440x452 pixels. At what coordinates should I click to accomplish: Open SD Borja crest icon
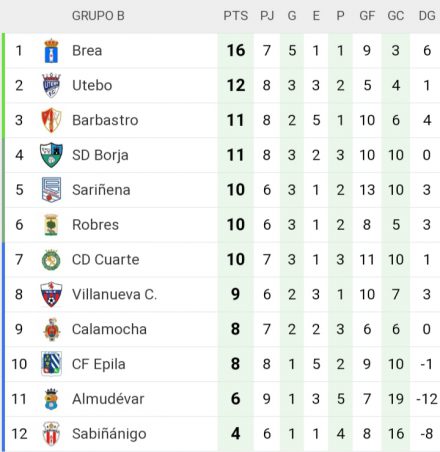pyautogui.click(x=51, y=155)
